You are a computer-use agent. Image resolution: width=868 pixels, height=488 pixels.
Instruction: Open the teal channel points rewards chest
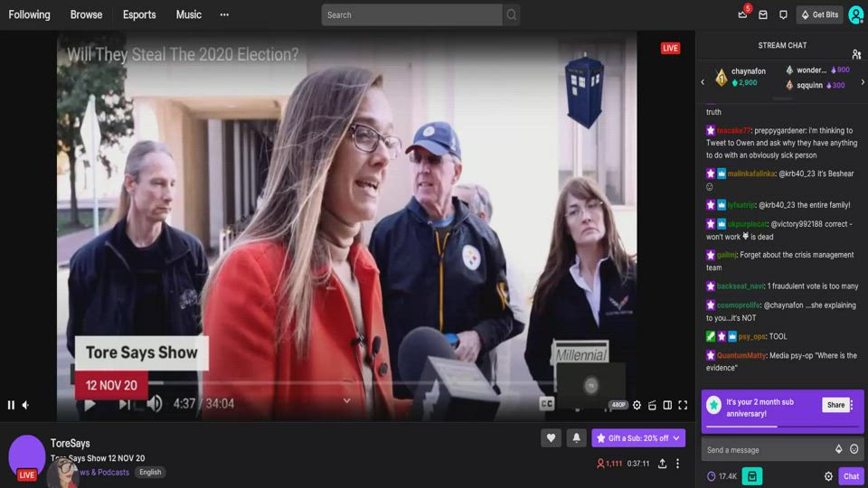[751, 476]
